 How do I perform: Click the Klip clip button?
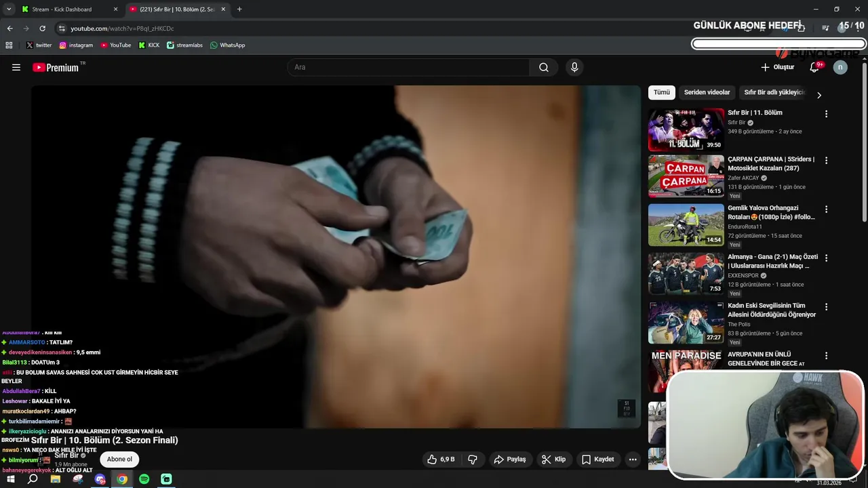point(553,460)
